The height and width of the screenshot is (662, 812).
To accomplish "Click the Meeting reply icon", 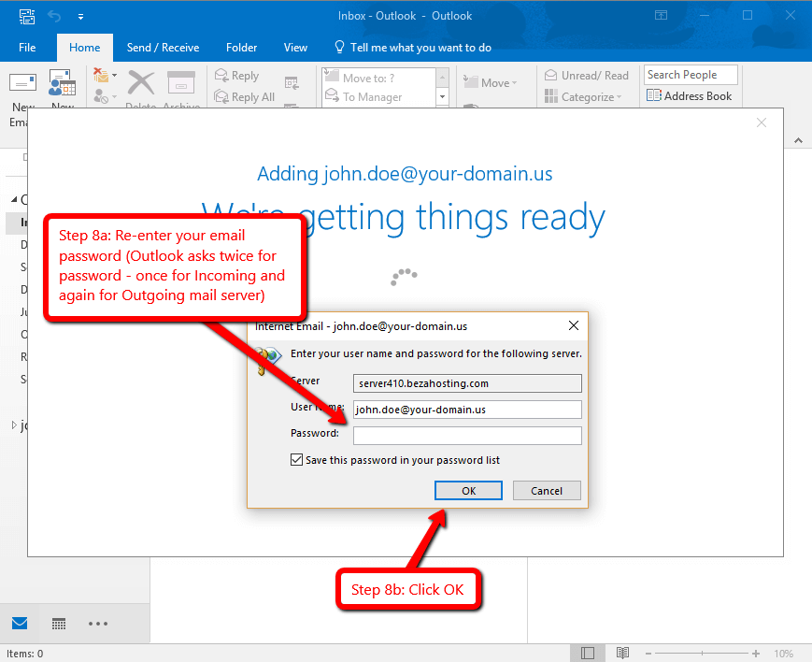I will tap(292, 83).
